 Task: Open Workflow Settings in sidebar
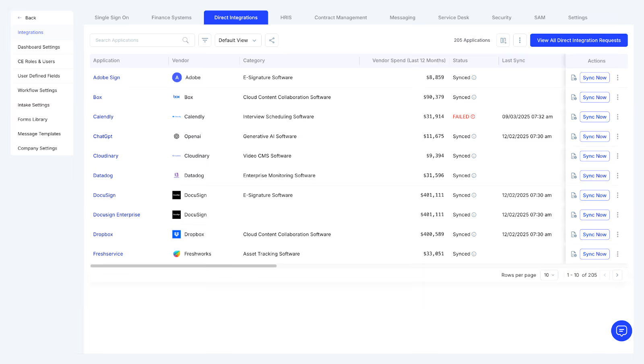(37, 90)
